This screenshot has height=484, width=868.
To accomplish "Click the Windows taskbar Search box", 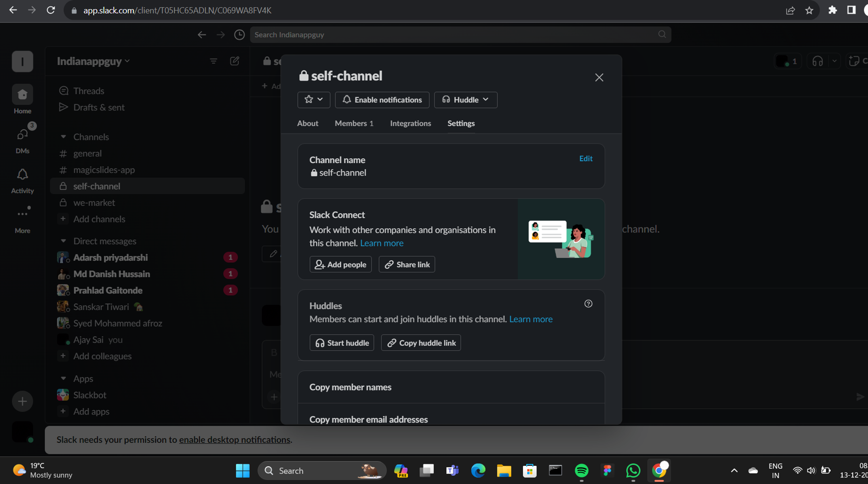I will click(322, 471).
